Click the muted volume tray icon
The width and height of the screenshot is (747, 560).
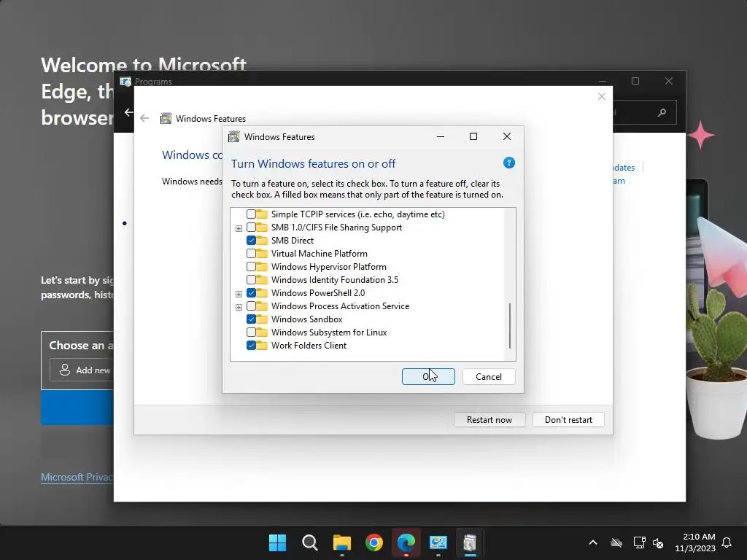click(659, 542)
